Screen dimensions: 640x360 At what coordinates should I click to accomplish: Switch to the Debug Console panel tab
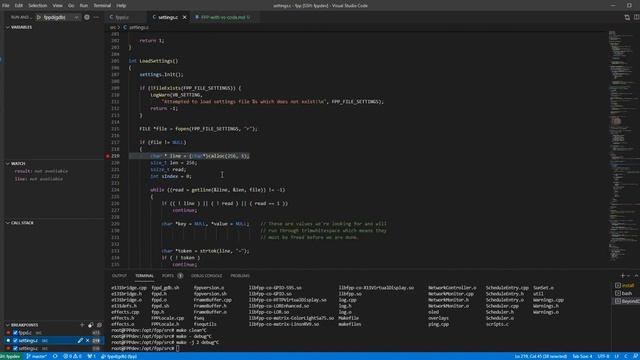click(x=207, y=276)
